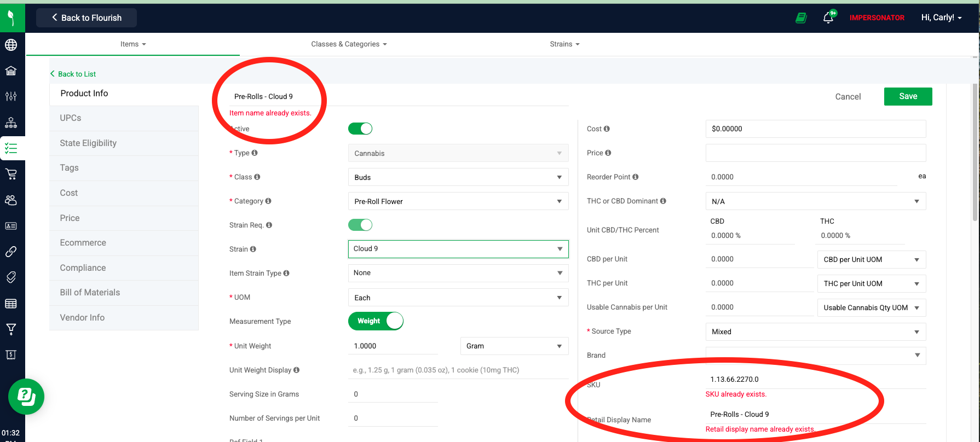
Task: Open the CBD per Unit UOM dropdown
Action: [x=872, y=259]
